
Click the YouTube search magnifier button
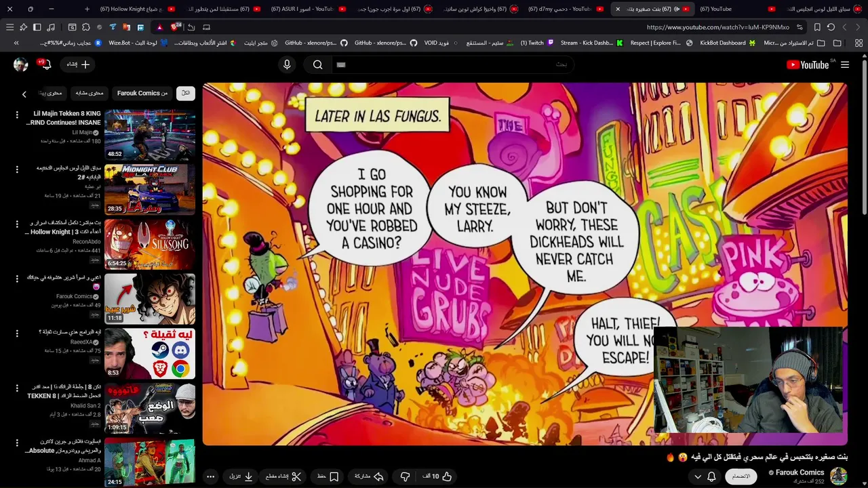[x=317, y=64]
